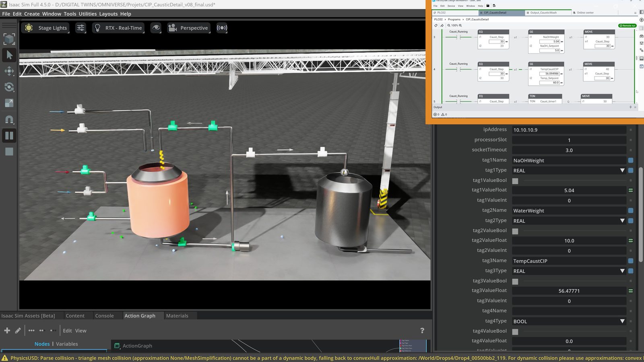
Task: Toggle the tag2ValueBool checkbox
Action: pyautogui.click(x=515, y=231)
